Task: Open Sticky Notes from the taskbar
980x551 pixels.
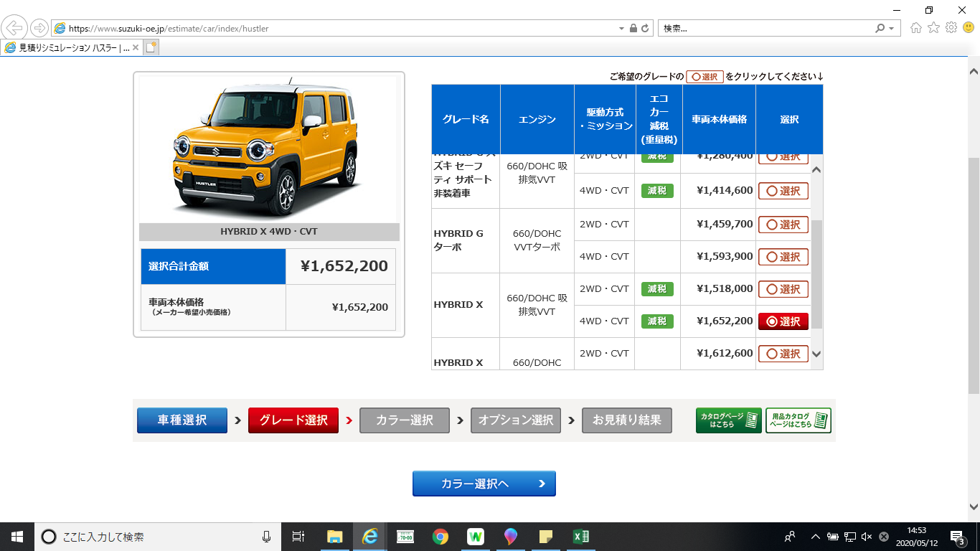Action: coord(546,537)
